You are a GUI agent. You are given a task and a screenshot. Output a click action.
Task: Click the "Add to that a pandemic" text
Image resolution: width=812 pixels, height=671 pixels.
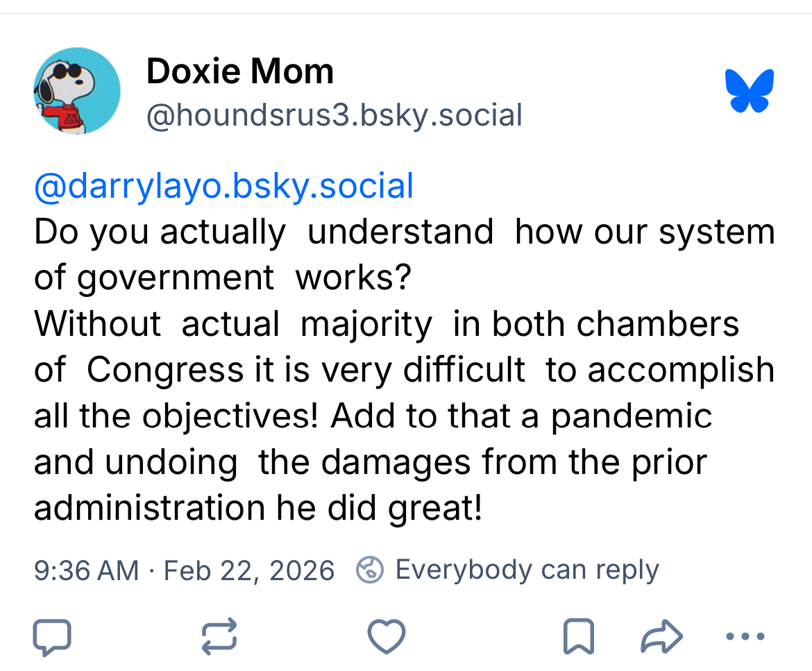click(x=521, y=416)
